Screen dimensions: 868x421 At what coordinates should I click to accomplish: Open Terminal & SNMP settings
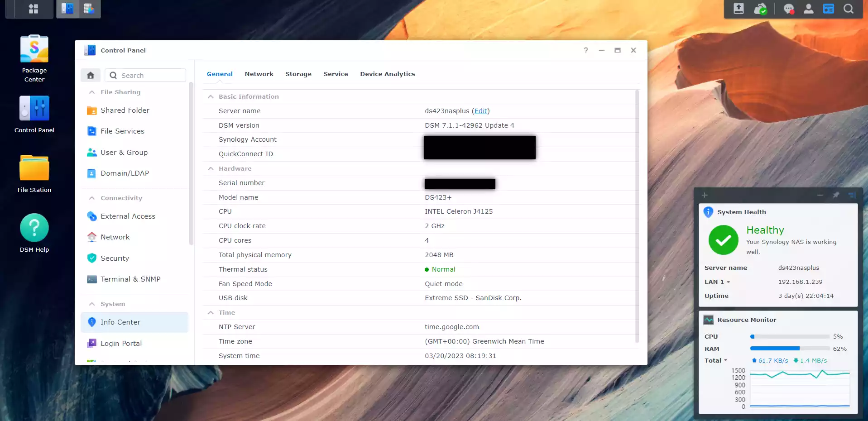point(134,279)
